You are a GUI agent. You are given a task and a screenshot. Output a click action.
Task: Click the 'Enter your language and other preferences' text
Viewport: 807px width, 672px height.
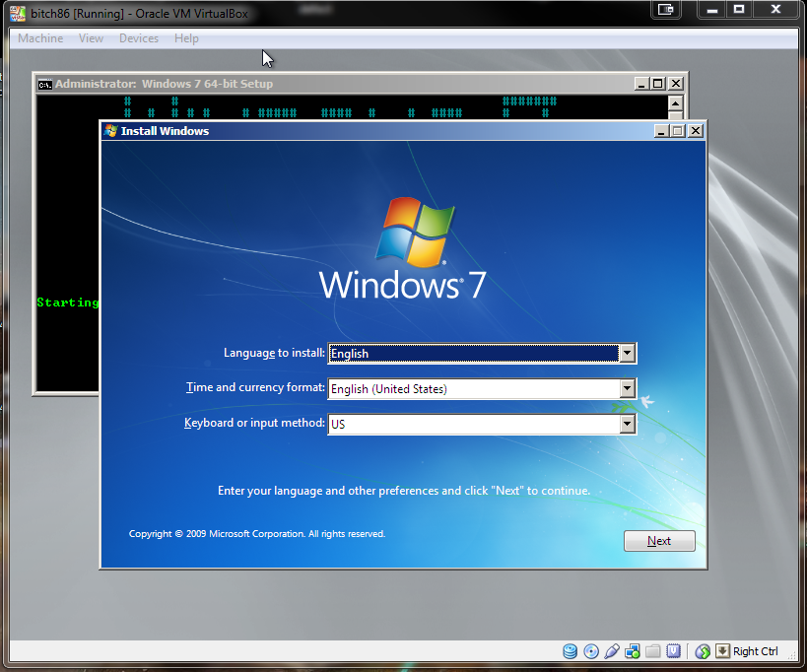pyautogui.click(x=404, y=491)
